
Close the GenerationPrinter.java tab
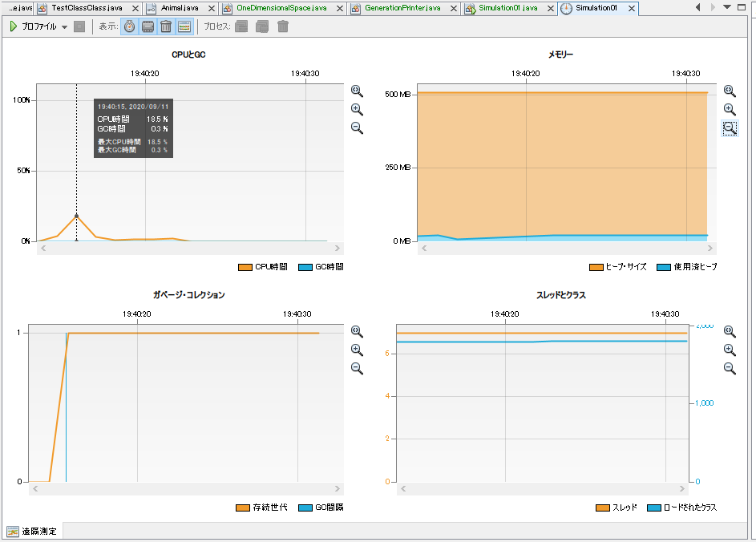[454, 8]
